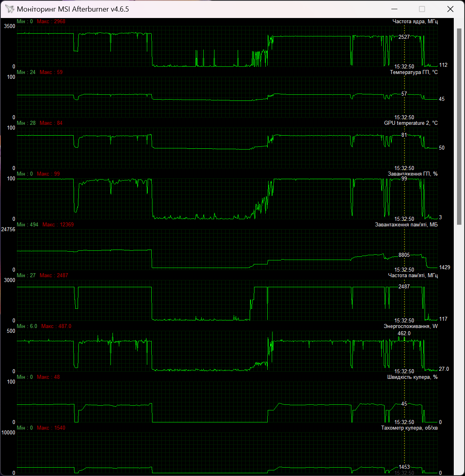Viewport: 465px width, 476px height.
Task: Click the 'Частота пам'яті, МГц' graph label
Action: (x=413, y=275)
